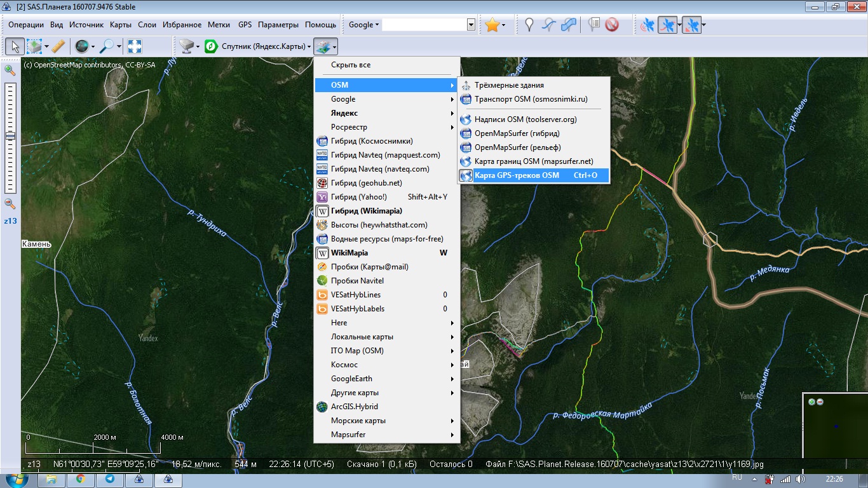The image size is (868, 488).
Task: Open the Спутник (Яндекс.Карты) map selector
Action: point(258,46)
